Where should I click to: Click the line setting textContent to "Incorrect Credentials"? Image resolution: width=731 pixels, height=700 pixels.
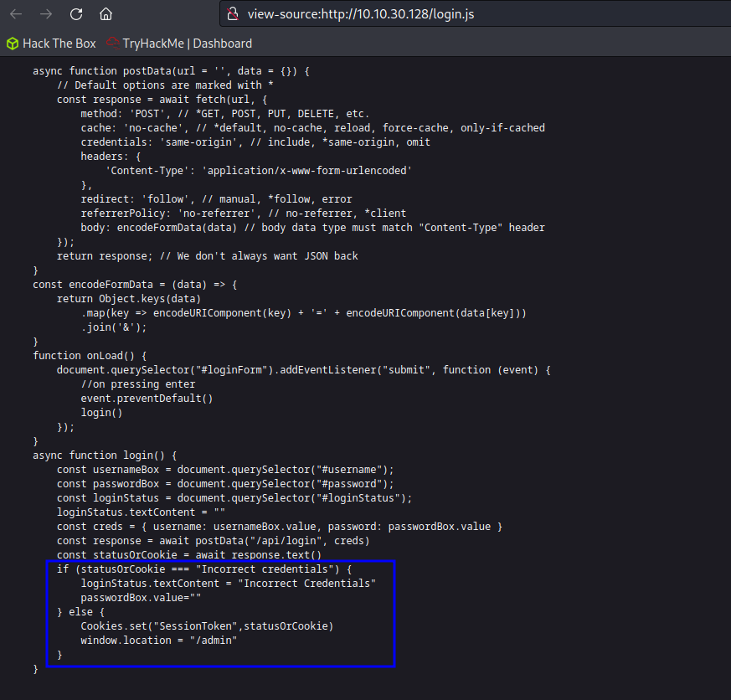coord(229,583)
